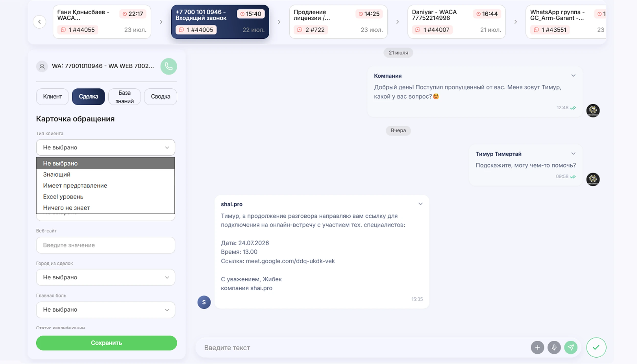
Task: Click the contact name WA: 77001010946 - WA WEB
Action: [x=103, y=66]
